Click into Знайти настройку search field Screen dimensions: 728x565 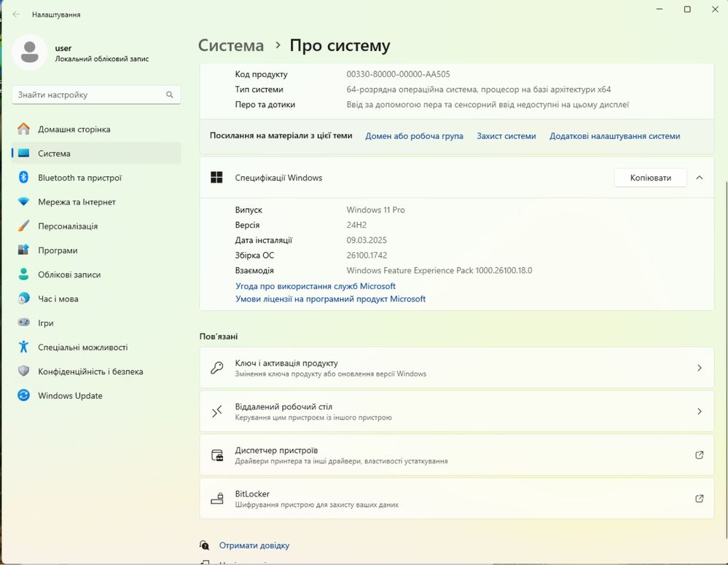(96, 95)
